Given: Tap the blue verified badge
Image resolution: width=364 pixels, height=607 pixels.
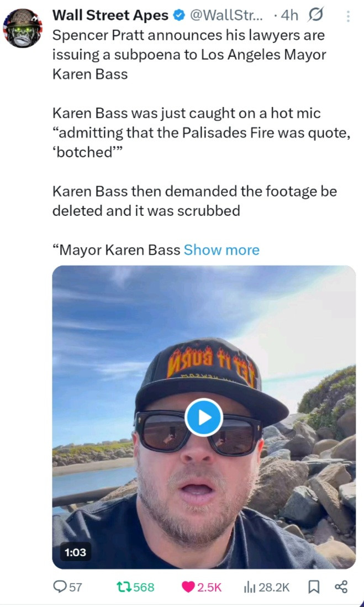Looking at the screenshot, I should (178, 15).
